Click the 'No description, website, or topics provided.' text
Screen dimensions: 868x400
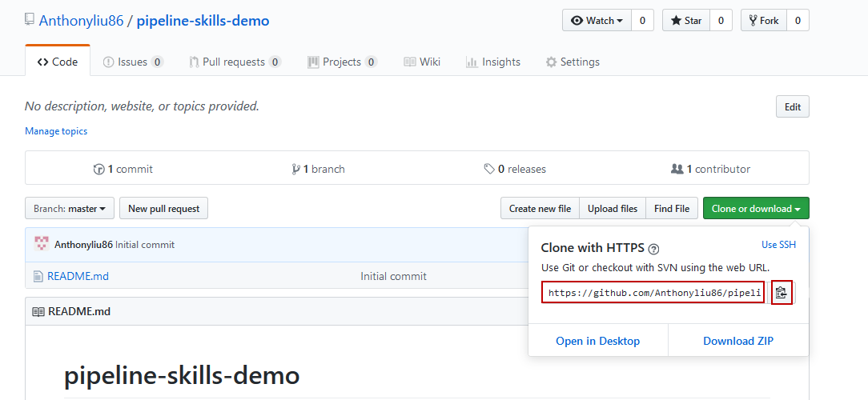coord(143,106)
